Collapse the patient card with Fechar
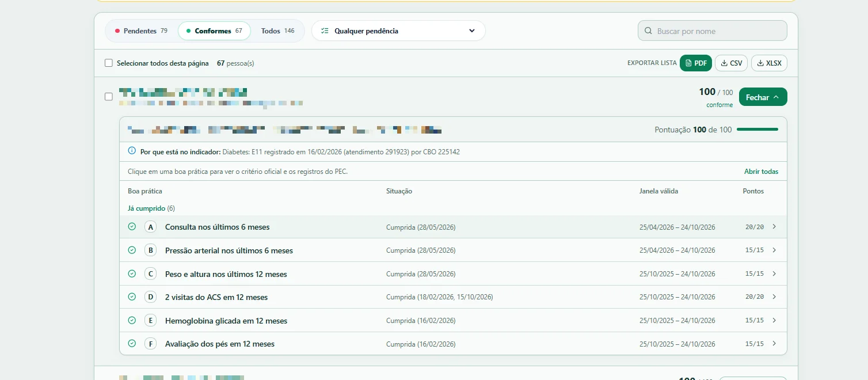This screenshot has width=868, height=380. pyautogui.click(x=763, y=97)
